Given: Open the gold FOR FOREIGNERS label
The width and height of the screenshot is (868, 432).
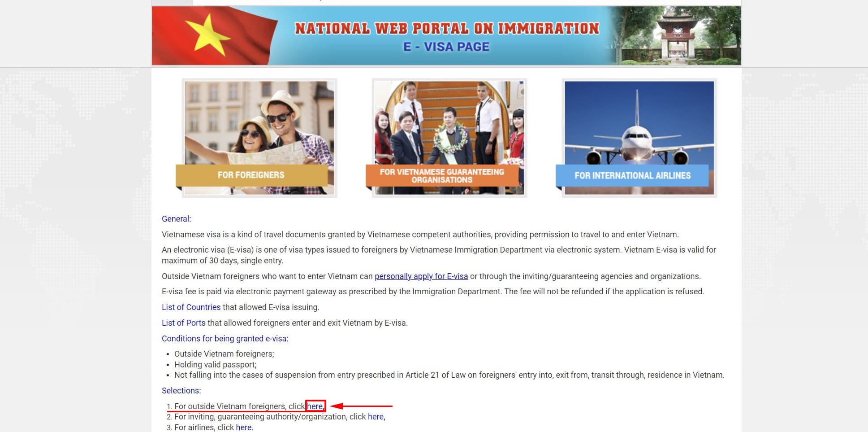Looking at the screenshot, I should [x=251, y=175].
